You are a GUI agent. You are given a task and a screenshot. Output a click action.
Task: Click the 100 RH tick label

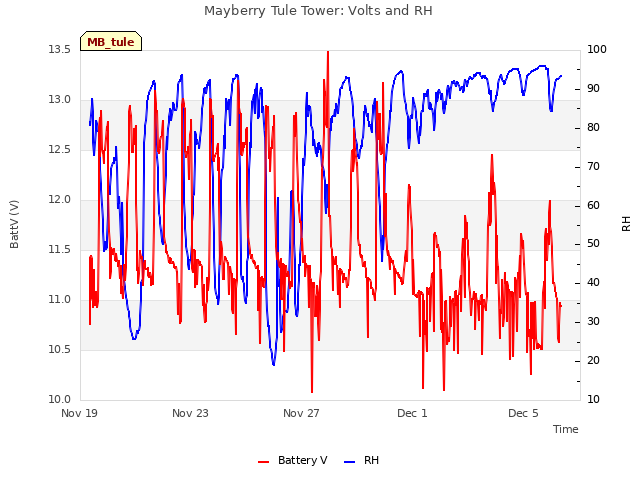point(597,49)
